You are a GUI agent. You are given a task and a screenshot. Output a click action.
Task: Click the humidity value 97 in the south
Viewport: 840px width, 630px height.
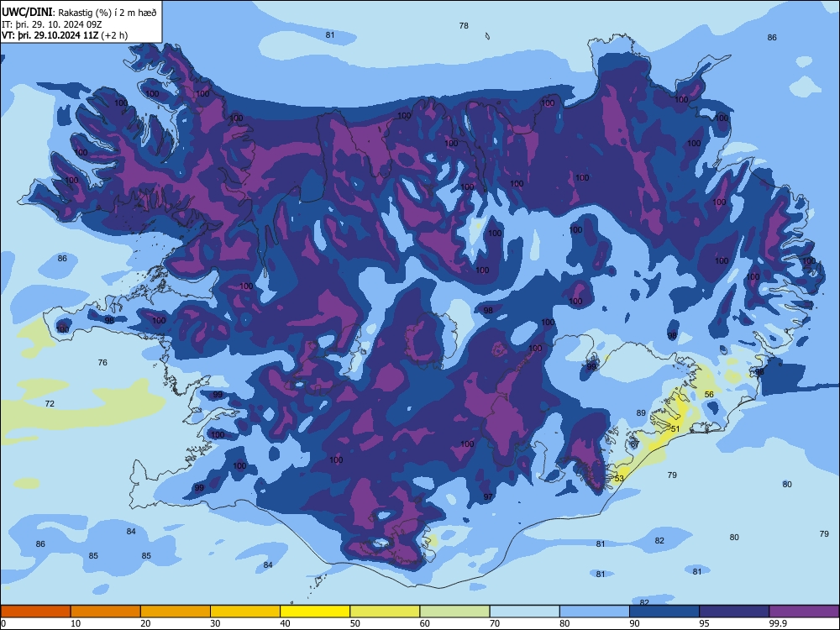[x=488, y=496]
